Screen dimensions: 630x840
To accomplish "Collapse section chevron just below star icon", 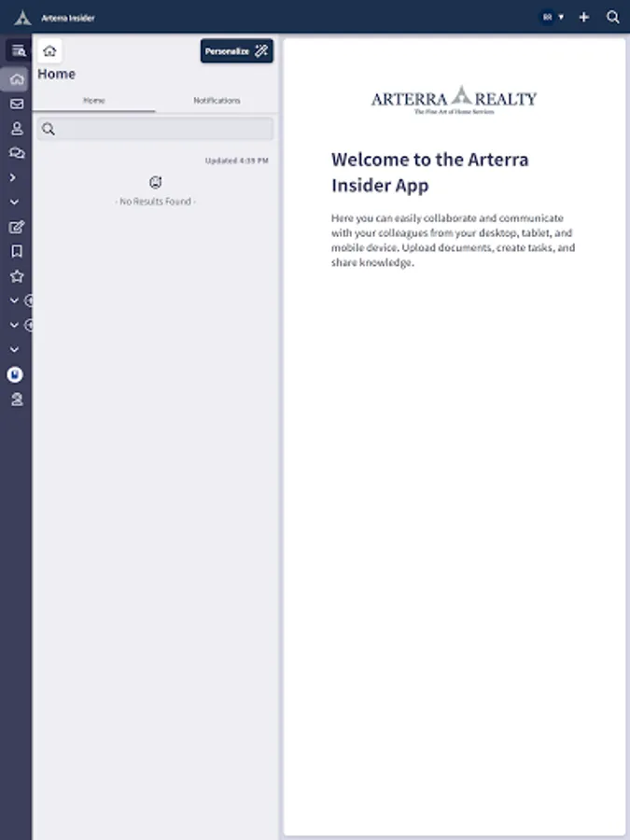I will coord(14,301).
